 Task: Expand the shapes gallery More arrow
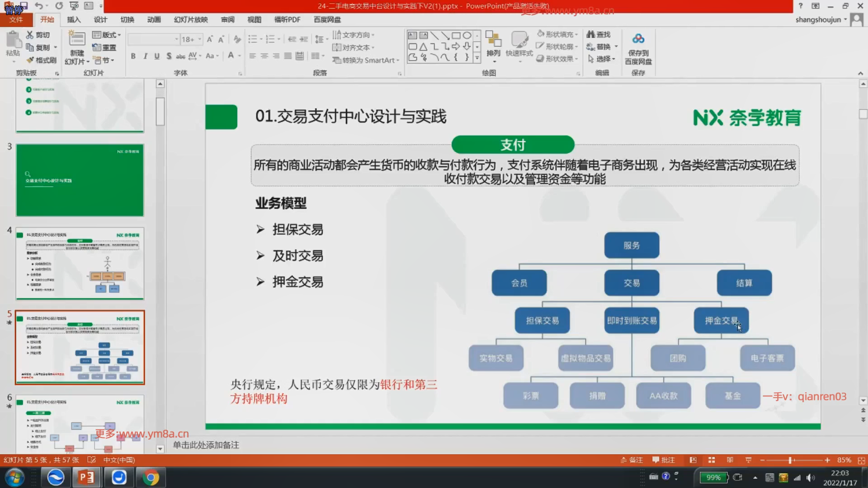click(477, 58)
